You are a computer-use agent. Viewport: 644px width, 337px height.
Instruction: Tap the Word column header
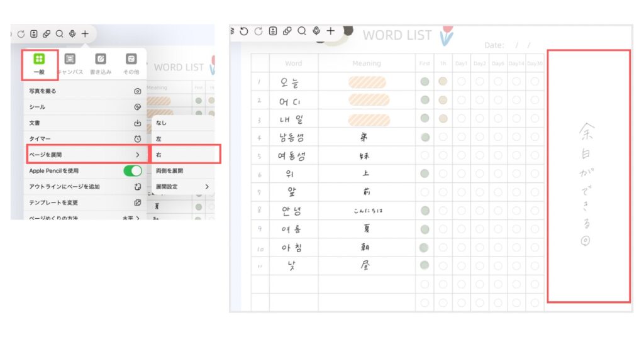click(x=293, y=64)
